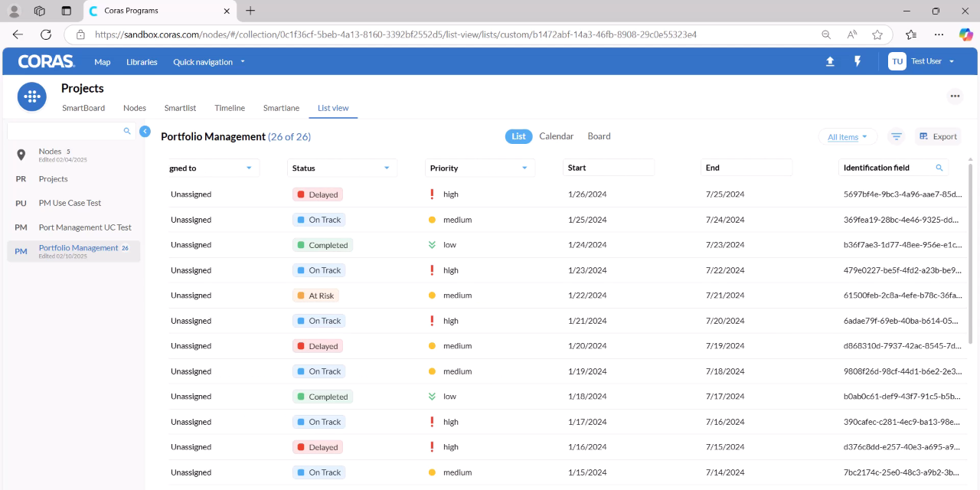Click the Identification field search icon

[x=939, y=168]
